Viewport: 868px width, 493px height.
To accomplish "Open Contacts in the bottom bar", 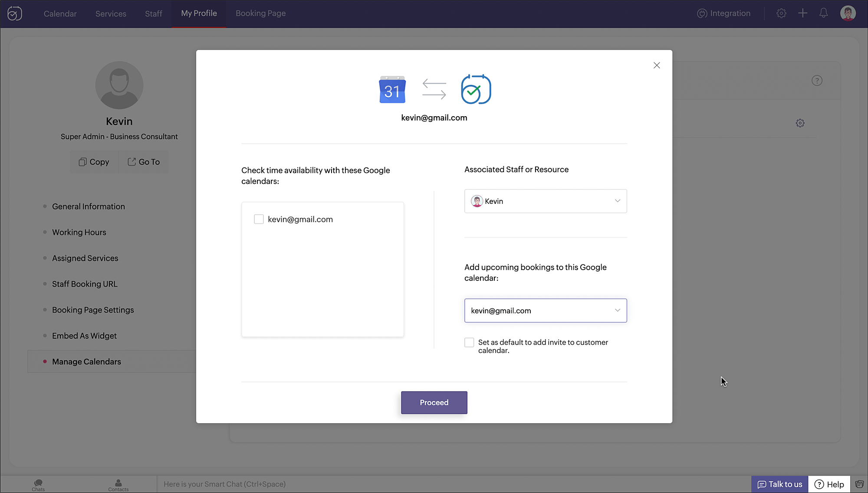I will pos(118,485).
